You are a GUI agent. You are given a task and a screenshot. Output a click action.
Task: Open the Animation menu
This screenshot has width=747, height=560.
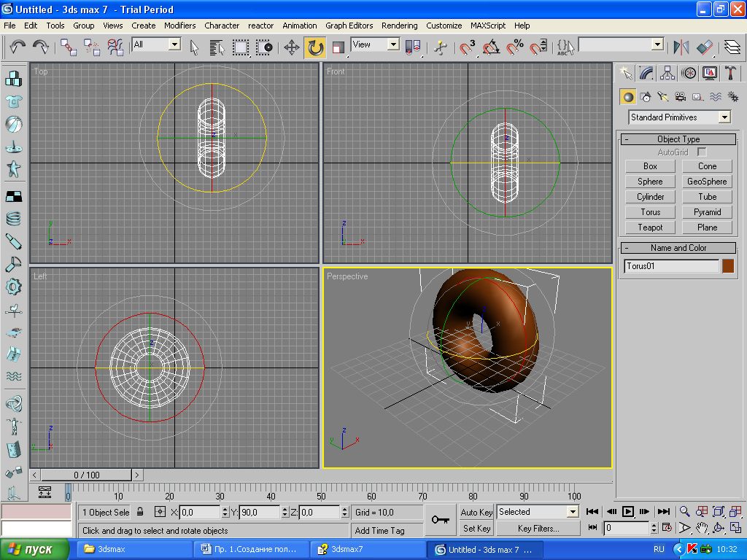[299, 26]
